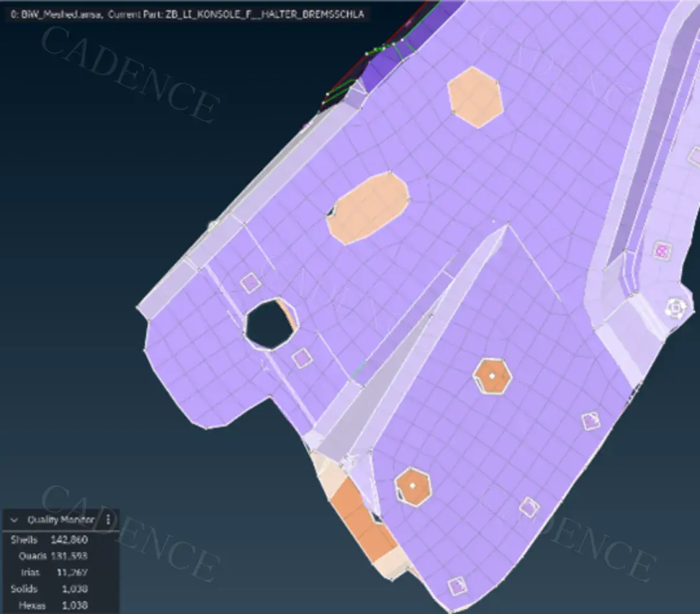This screenshot has width=700, height=614.
Task: Select the pink square marker below octagonal hole
Action: (302, 358)
